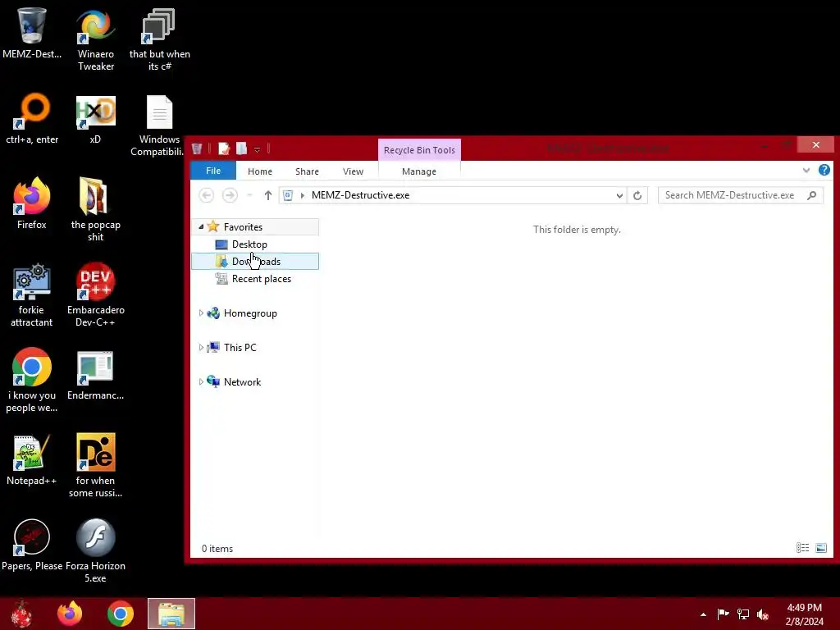840x630 pixels.
Task: Expand the Homegroup tree node
Action: (201, 313)
